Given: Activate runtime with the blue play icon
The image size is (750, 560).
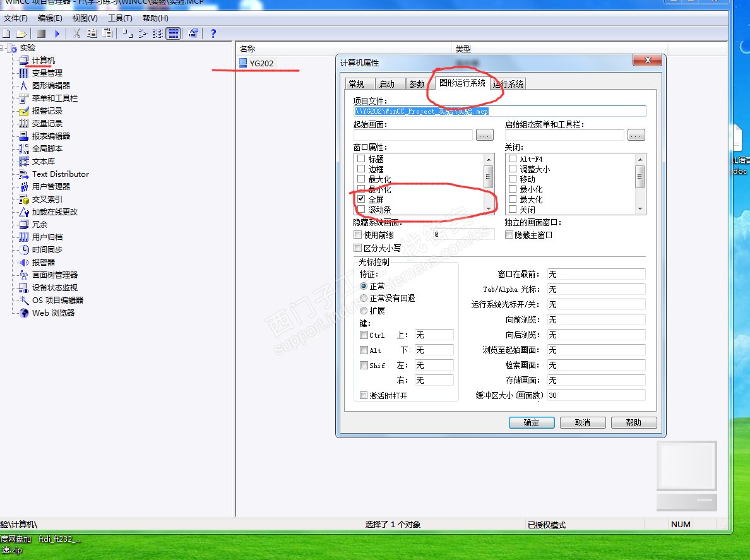Looking at the screenshot, I should coord(57,33).
